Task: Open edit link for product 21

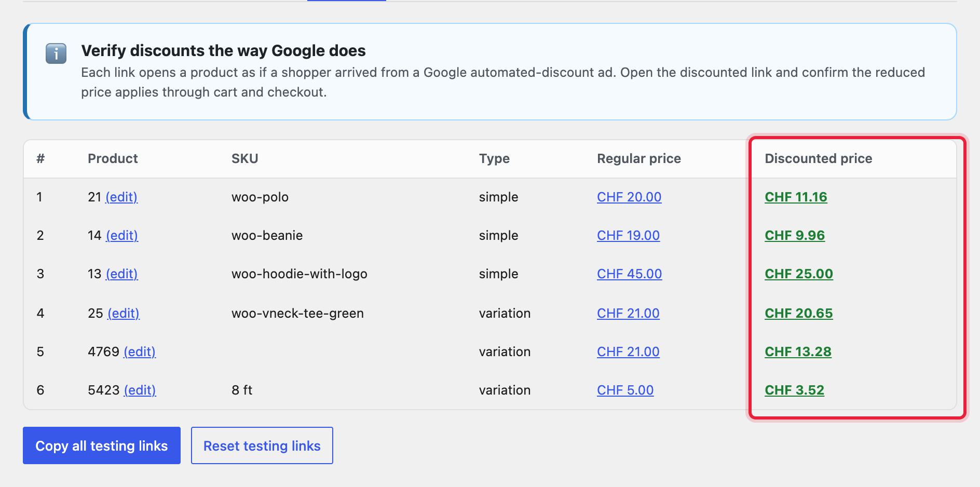Action: pyautogui.click(x=121, y=197)
